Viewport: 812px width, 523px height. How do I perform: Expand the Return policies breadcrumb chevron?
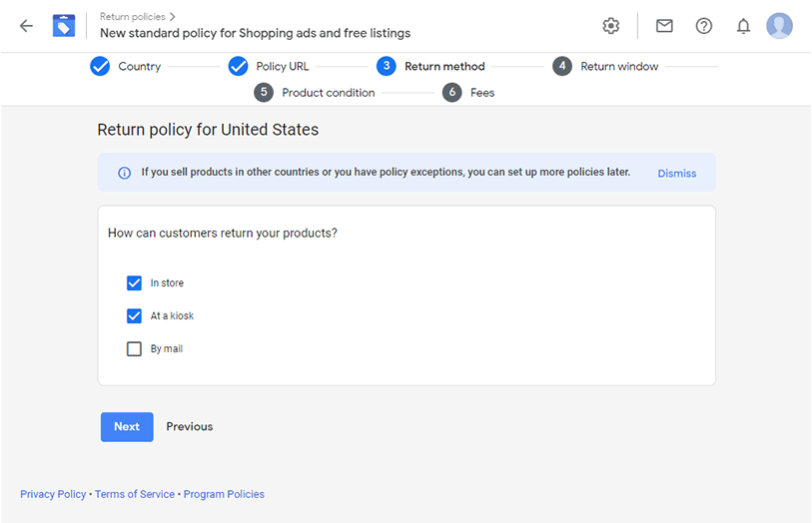173,17
